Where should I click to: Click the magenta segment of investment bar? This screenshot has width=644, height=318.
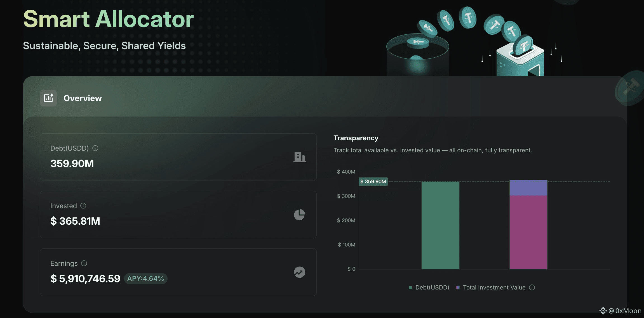(x=528, y=232)
